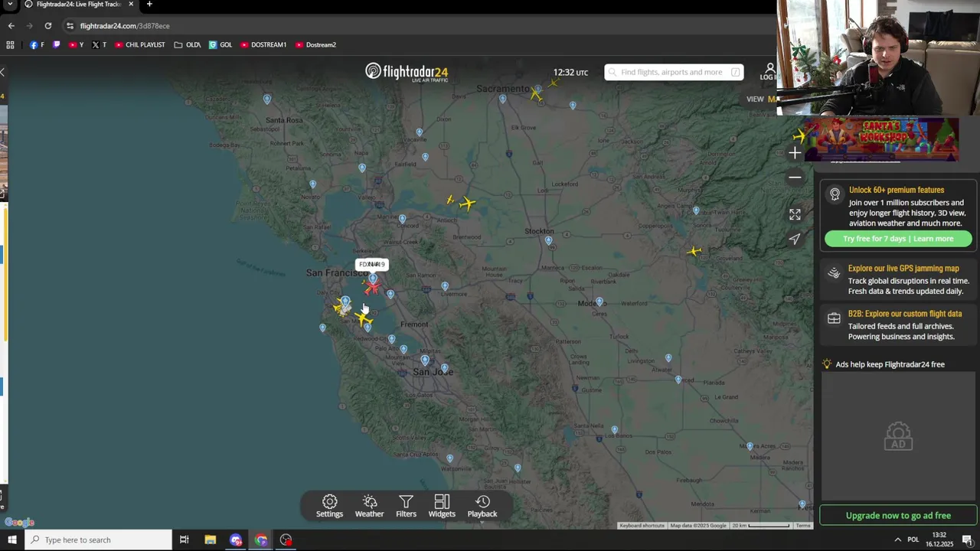The height and width of the screenshot is (551, 980).
Task: Click the Santa's Workshop banner
Action: [x=880, y=139]
